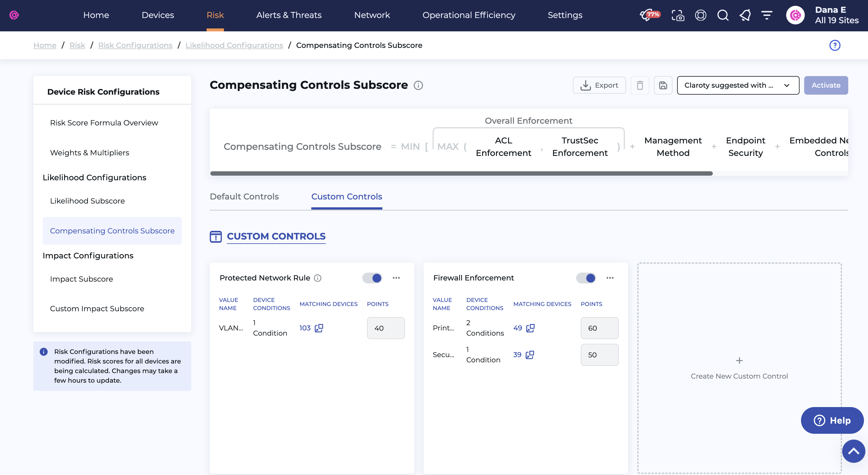Open the announcements megaphone icon

pyautogui.click(x=745, y=15)
